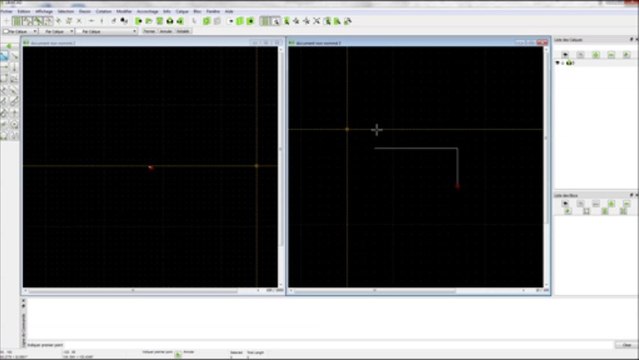Toggle visibility of layer 0
The image size is (639, 360).
click(558, 63)
